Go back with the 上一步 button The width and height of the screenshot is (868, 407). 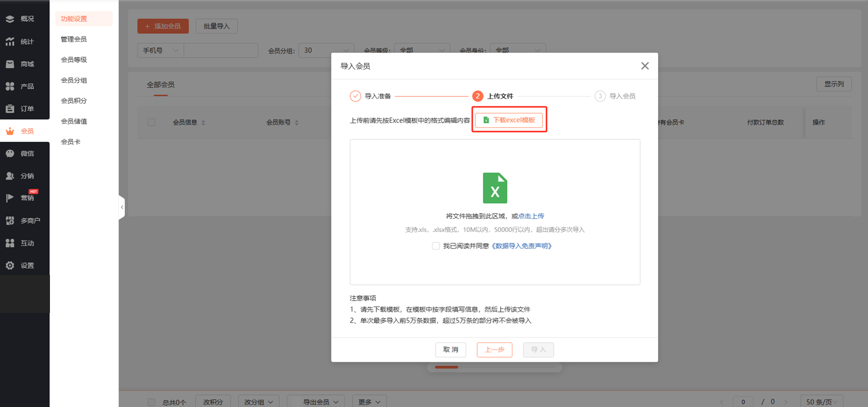(x=494, y=350)
